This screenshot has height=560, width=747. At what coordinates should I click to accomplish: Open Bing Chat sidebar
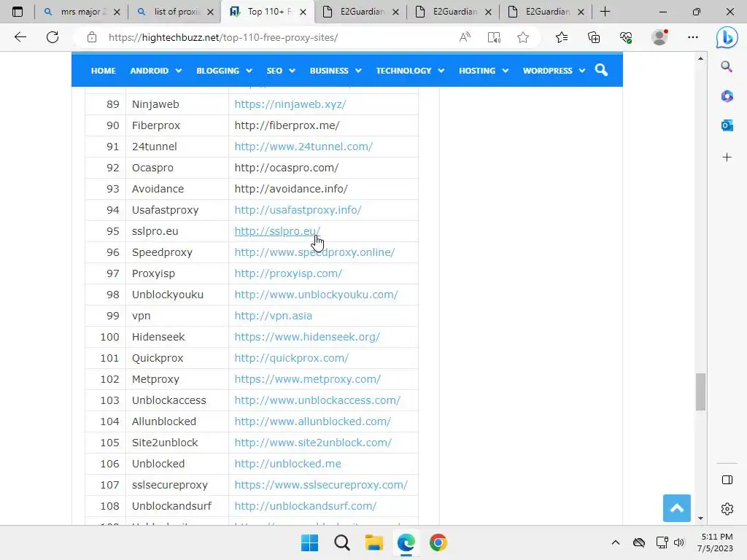(727, 37)
